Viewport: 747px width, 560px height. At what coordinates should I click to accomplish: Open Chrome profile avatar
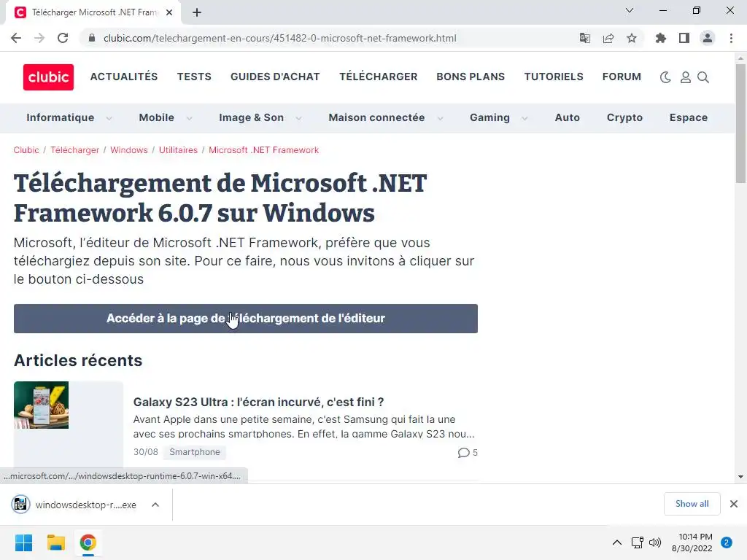[x=708, y=38]
